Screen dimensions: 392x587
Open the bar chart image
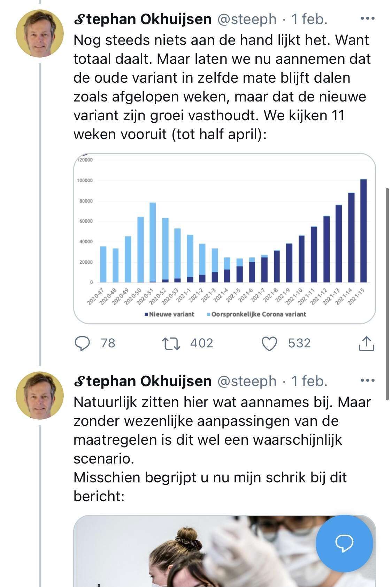[x=225, y=239]
